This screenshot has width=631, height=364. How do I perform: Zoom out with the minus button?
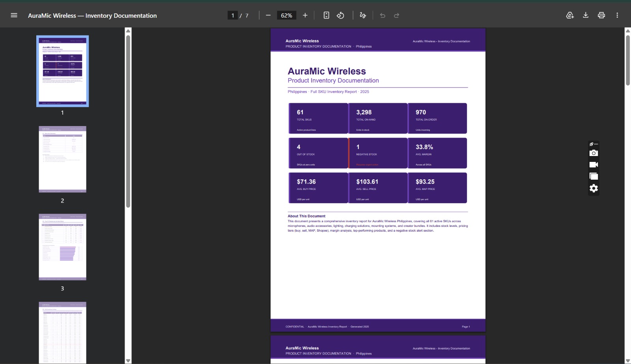click(x=268, y=15)
